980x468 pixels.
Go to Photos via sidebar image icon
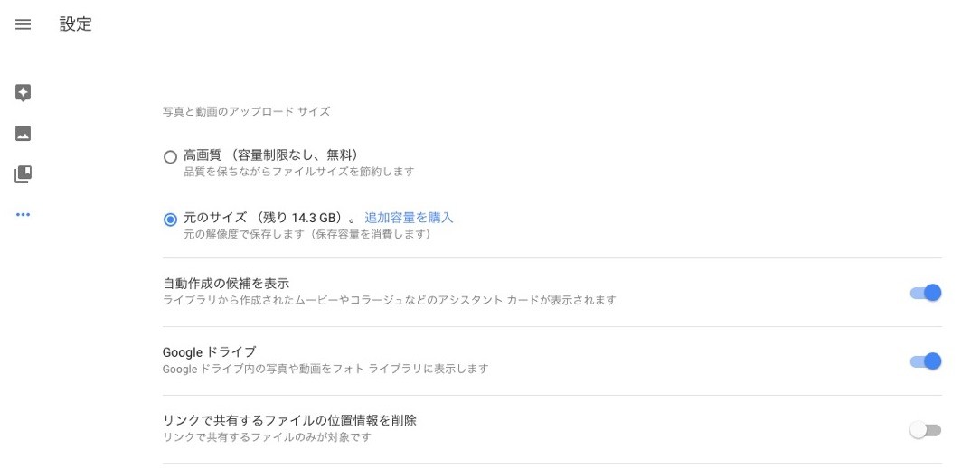pyautogui.click(x=24, y=134)
